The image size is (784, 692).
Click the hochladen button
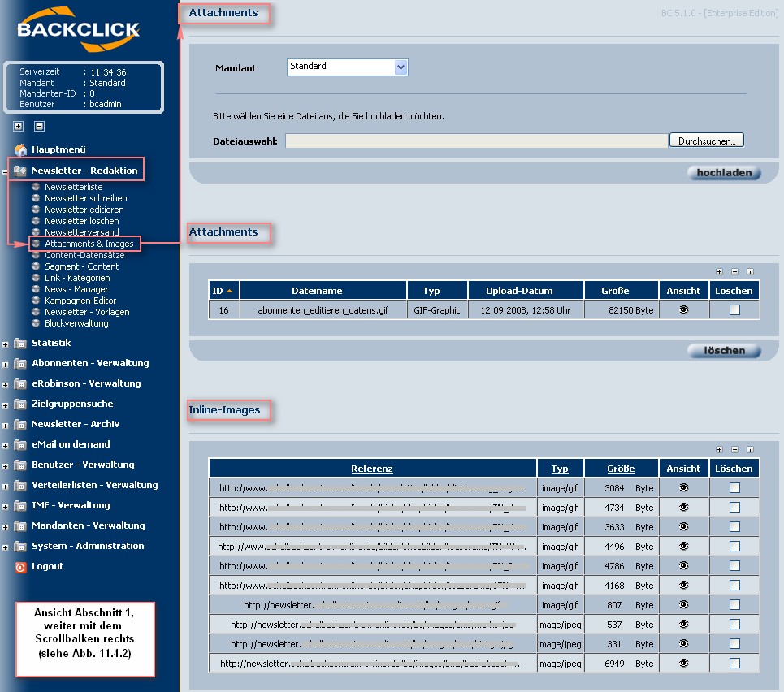724,173
